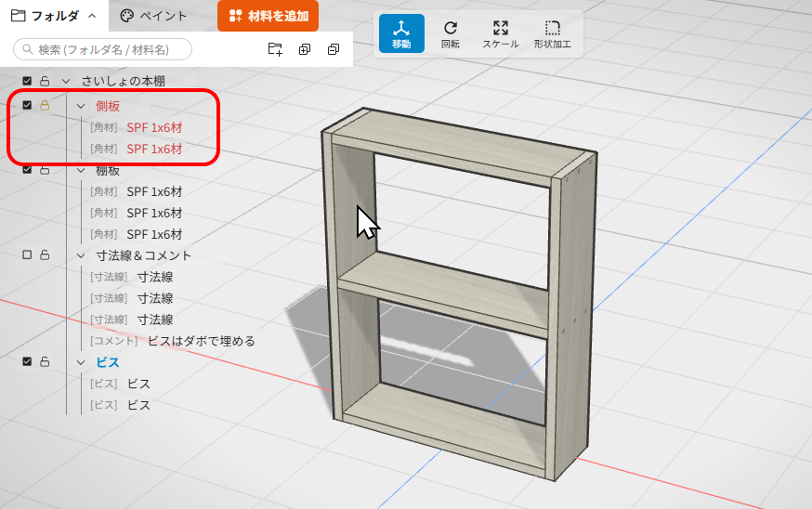Collapse the 側板 folder chevron
Viewport: 812px width, 509px height.
(x=81, y=106)
